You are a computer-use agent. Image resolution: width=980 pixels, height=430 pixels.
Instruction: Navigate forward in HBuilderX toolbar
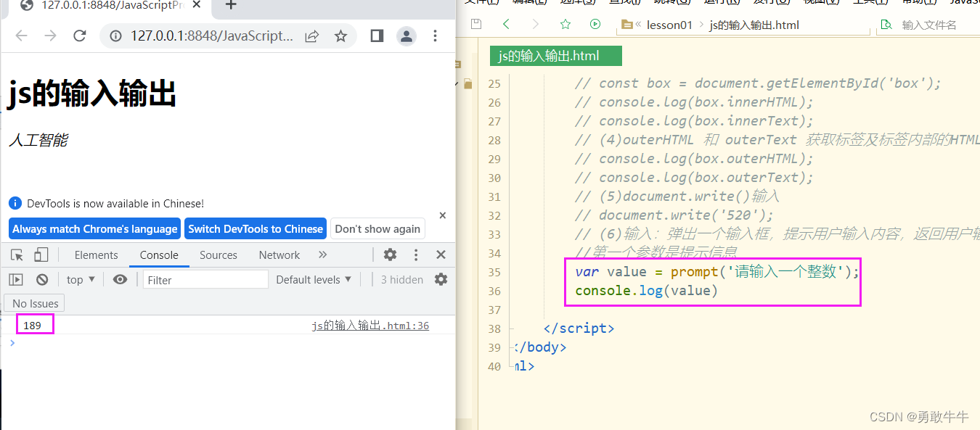[536, 24]
